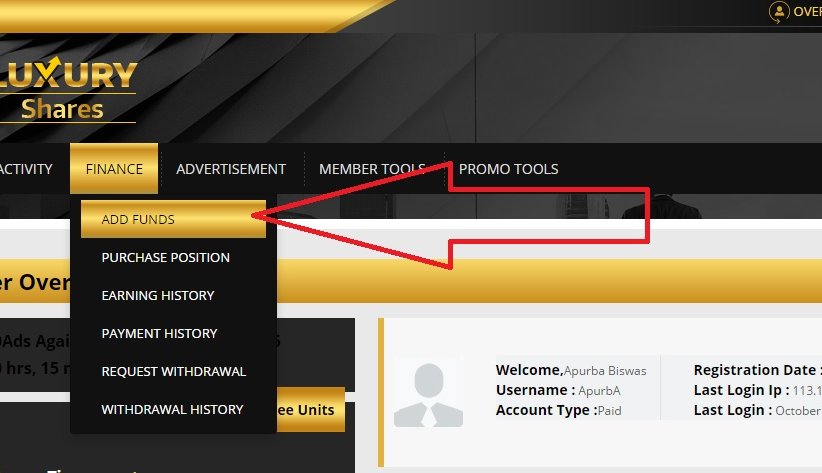Click the gold Units button
822x473 pixels.
[310, 410]
